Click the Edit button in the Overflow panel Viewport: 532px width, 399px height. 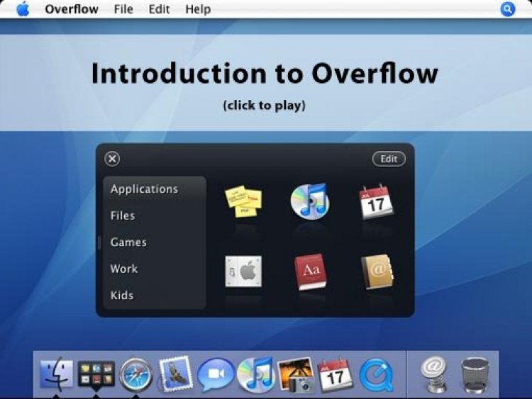(389, 159)
